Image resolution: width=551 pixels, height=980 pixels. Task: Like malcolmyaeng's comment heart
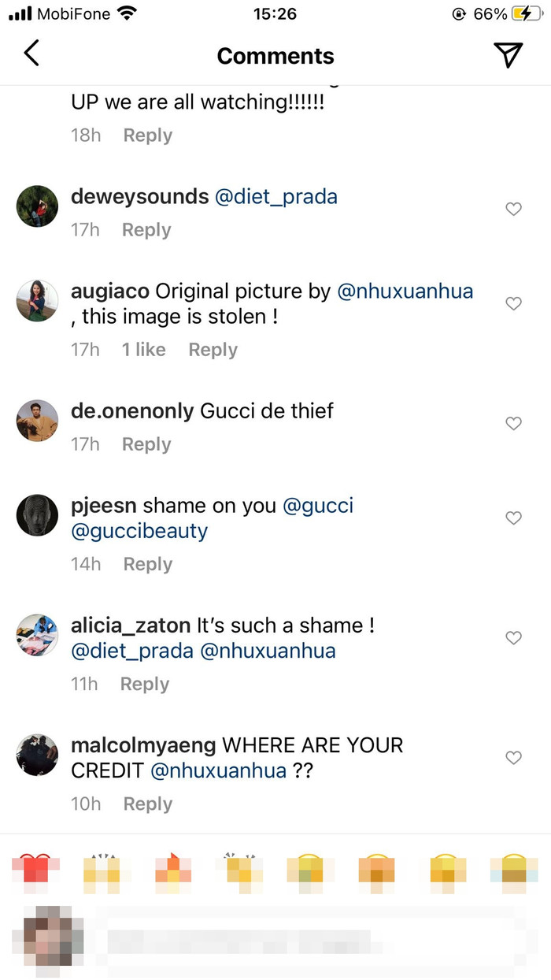pos(513,755)
